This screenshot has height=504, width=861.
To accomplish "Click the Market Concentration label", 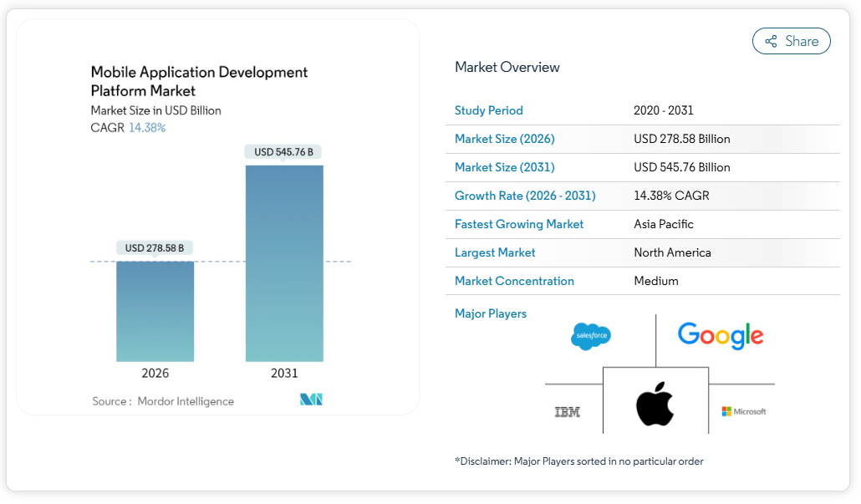I will 514,281.
